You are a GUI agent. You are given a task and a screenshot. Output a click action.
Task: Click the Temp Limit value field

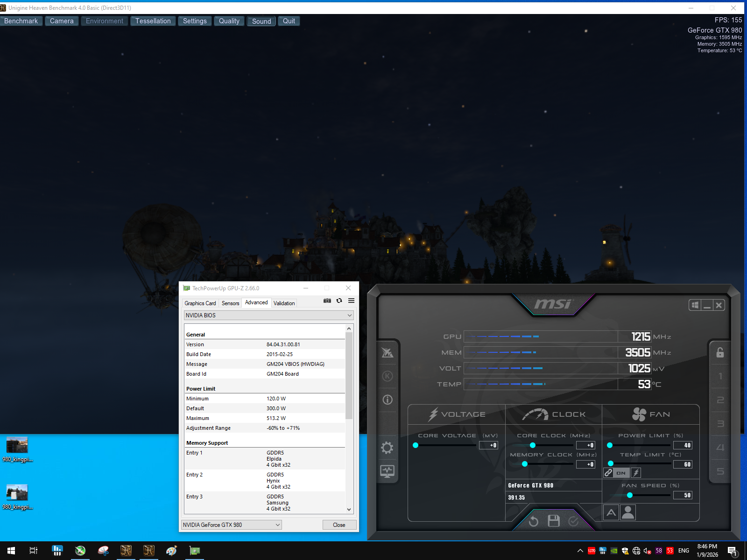(x=683, y=464)
